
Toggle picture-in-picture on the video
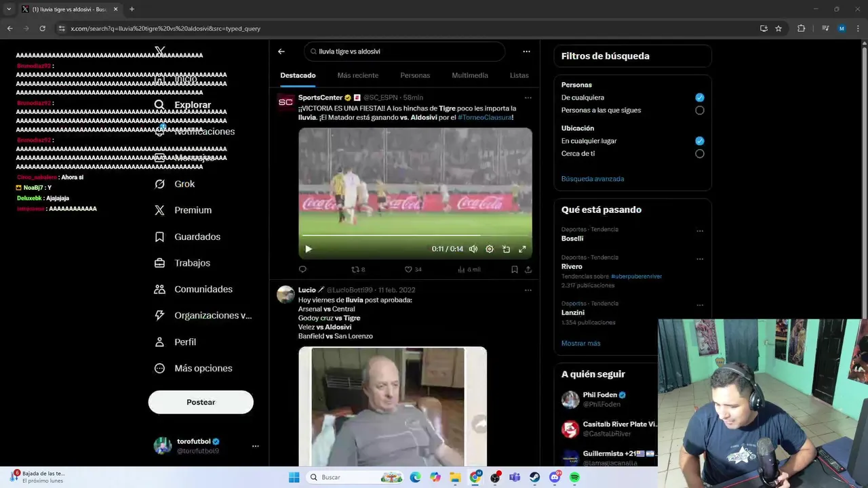pyautogui.click(x=506, y=249)
